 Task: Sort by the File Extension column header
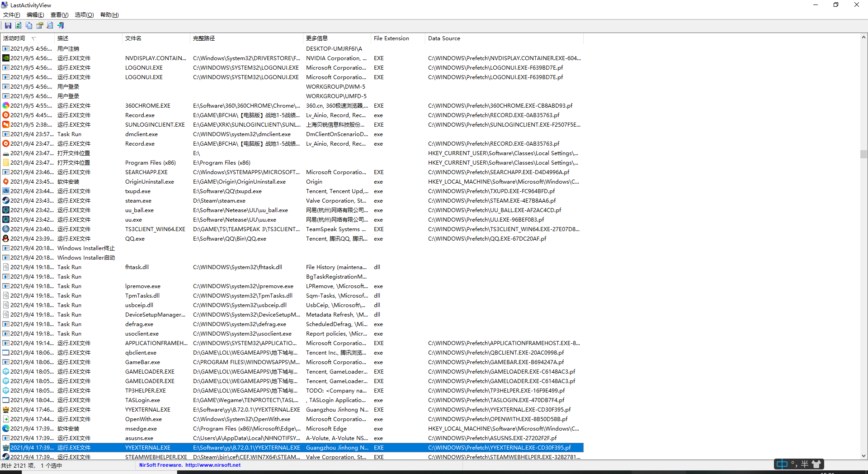[x=398, y=38]
